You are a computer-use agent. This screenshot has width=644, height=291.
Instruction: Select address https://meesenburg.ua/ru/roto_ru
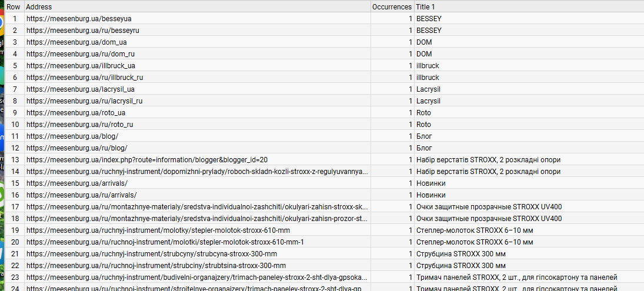pyautogui.click(x=79, y=125)
